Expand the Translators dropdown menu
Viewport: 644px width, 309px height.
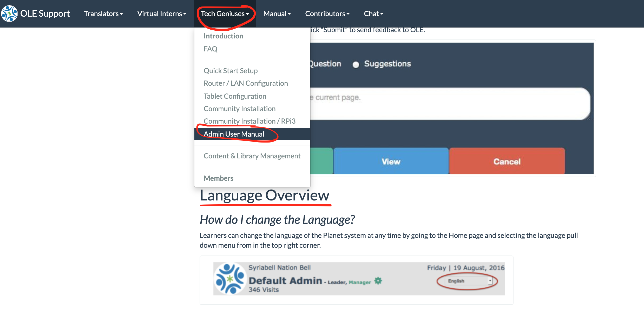point(103,14)
